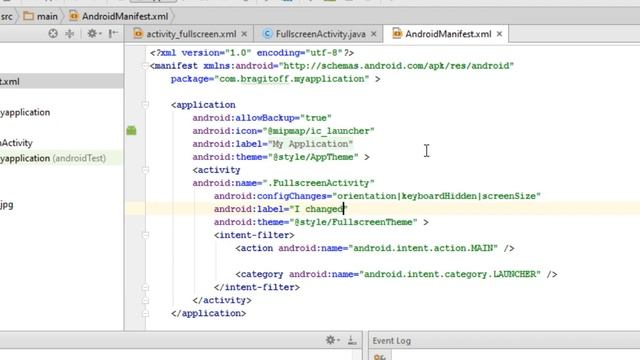The height and width of the screenshot is (360, 640).
Task: Click the android:label="I changed" line
Action: point(281,209)
